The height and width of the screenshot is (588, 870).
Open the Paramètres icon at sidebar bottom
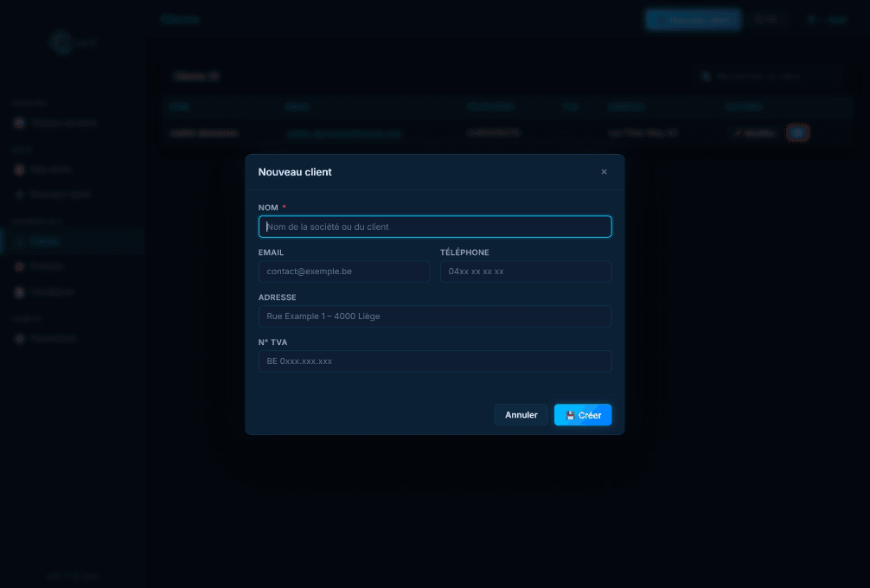(x=20, y=338)
